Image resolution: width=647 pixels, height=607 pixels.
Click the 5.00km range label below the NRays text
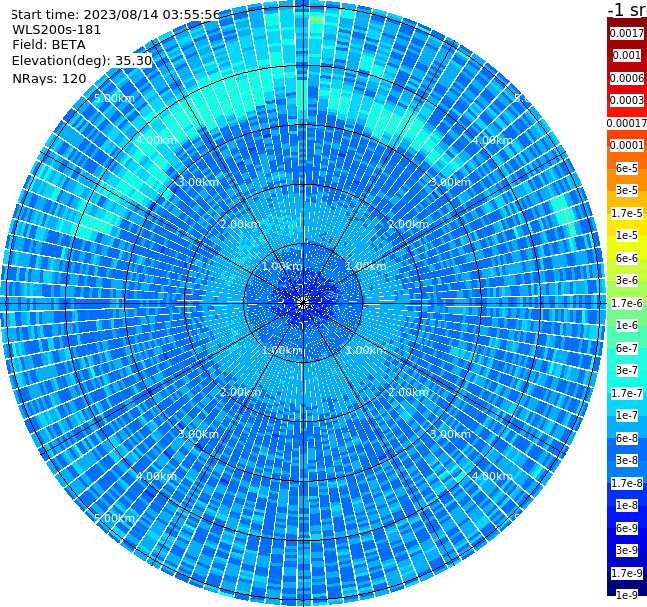pyautogui.click(x=114, y=98)
